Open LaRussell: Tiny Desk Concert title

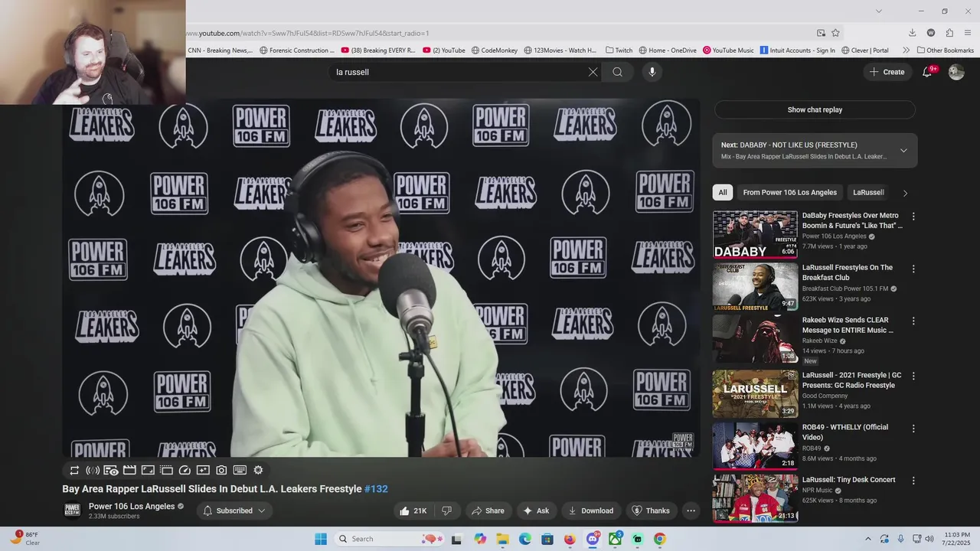tap(848, 480)
